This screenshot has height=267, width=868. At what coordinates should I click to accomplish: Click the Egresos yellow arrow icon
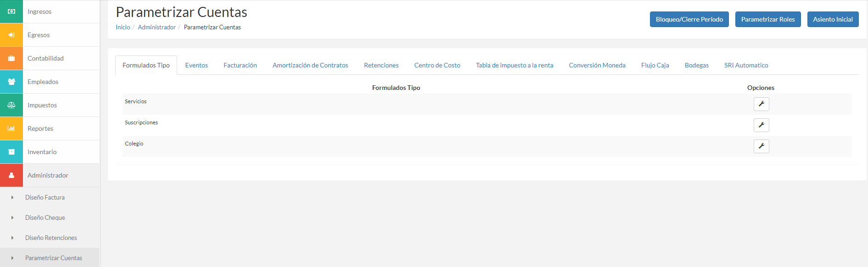coord(11,35)
